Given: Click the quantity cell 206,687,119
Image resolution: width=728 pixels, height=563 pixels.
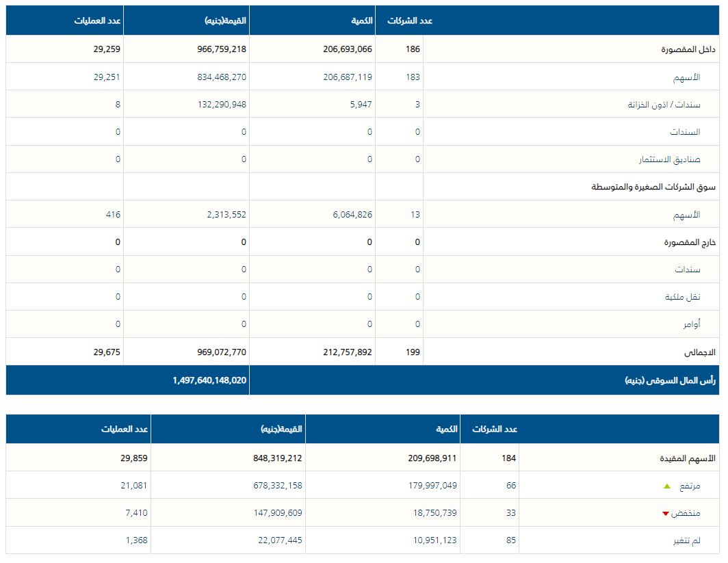Looking at the screenshot, I should (348, 77).
